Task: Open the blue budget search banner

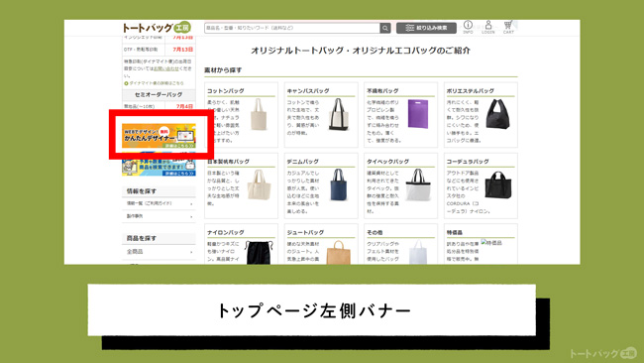Action: click(x=159, y=165)
